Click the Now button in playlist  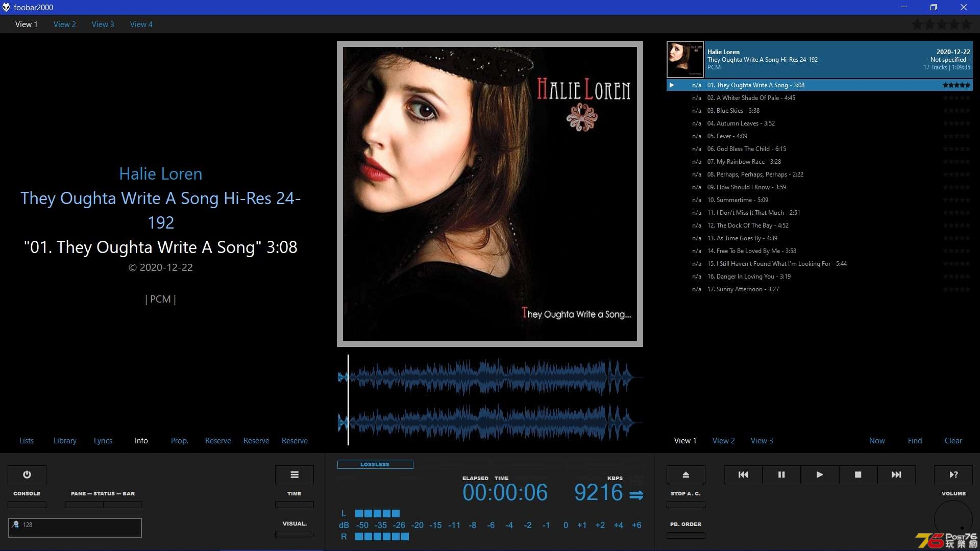[x=877, y=440]
